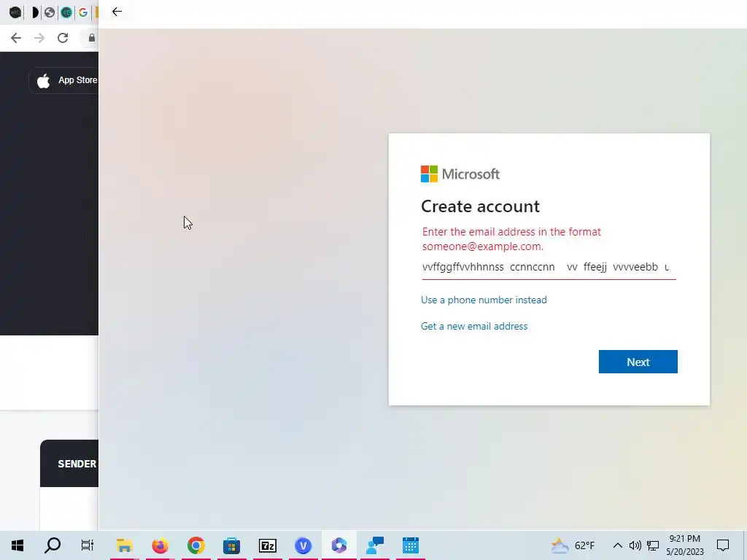Click the browser forward arrow in the background window
The height and width of the screenshot is (560, 747).
click(x=39, y=38)
